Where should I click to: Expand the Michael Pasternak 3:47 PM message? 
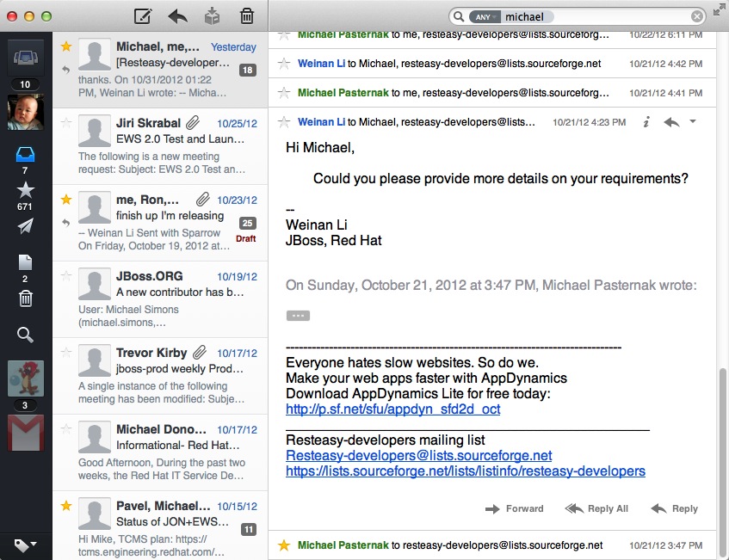[492, 545]
